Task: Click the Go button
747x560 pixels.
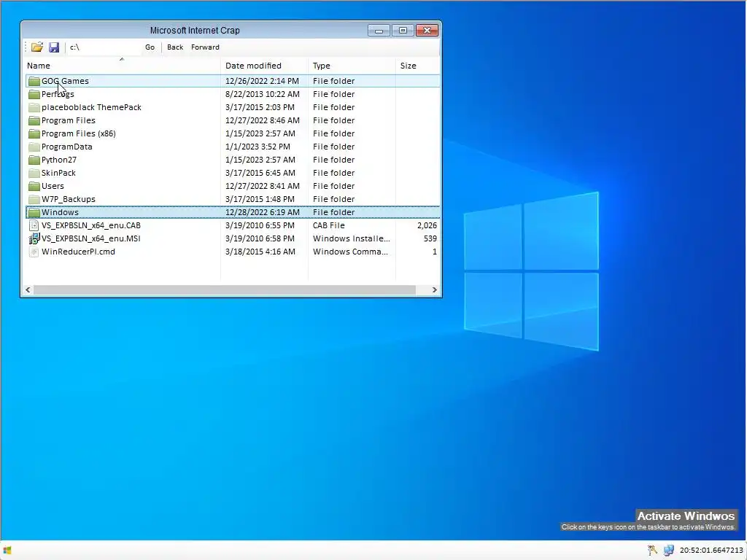Action: pyautogui.click(x=150, y=47)
